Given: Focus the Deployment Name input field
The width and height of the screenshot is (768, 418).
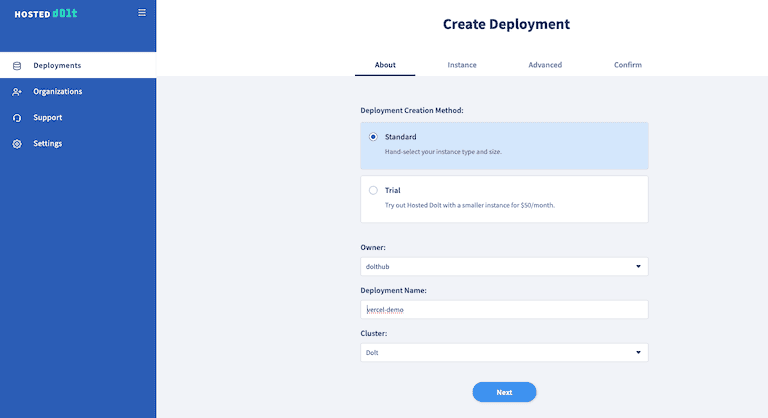Looking at the screenshot, I should click(x=504, y=310).
